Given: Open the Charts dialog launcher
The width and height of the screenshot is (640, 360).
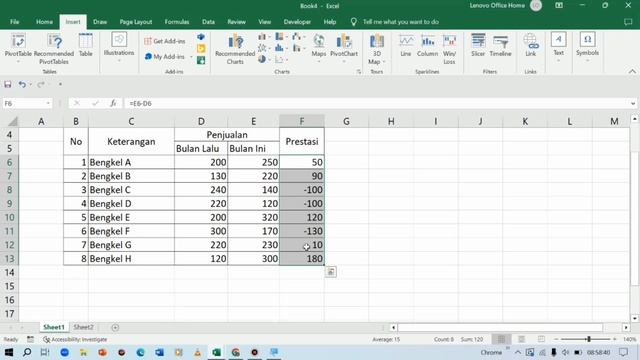Looking at the screenshot, I should (x=359, y=72).
